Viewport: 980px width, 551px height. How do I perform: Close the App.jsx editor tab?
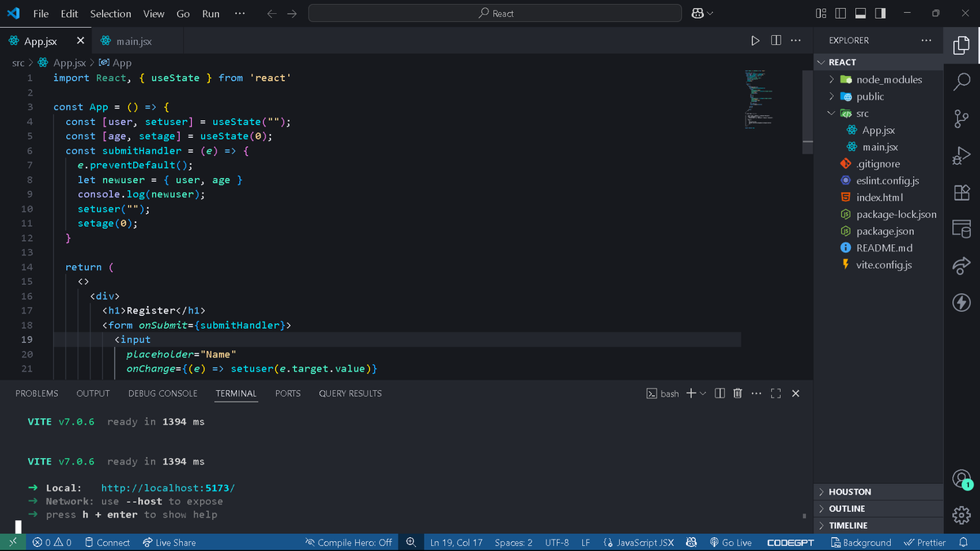coord(80,41)
